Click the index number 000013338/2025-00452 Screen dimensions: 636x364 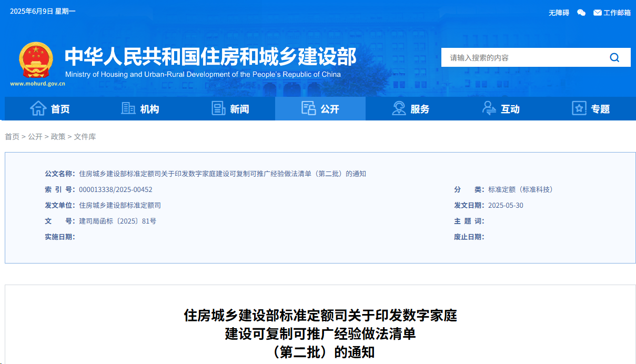(116, 189)
